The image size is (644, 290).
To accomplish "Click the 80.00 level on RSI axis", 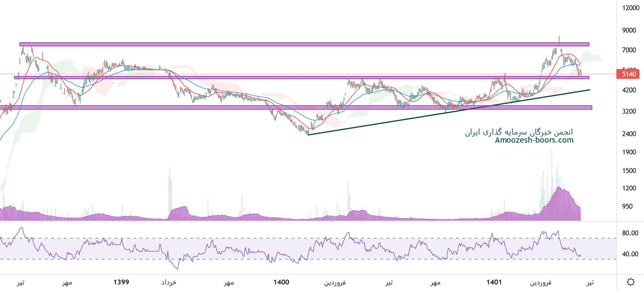I will [630, 233].
